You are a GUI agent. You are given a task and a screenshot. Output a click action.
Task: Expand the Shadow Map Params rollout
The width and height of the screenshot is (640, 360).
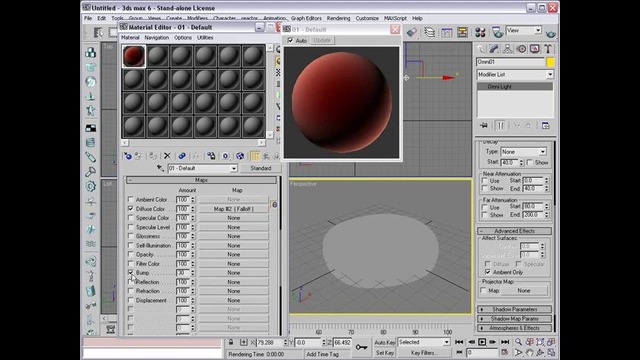tap(514, 319)
